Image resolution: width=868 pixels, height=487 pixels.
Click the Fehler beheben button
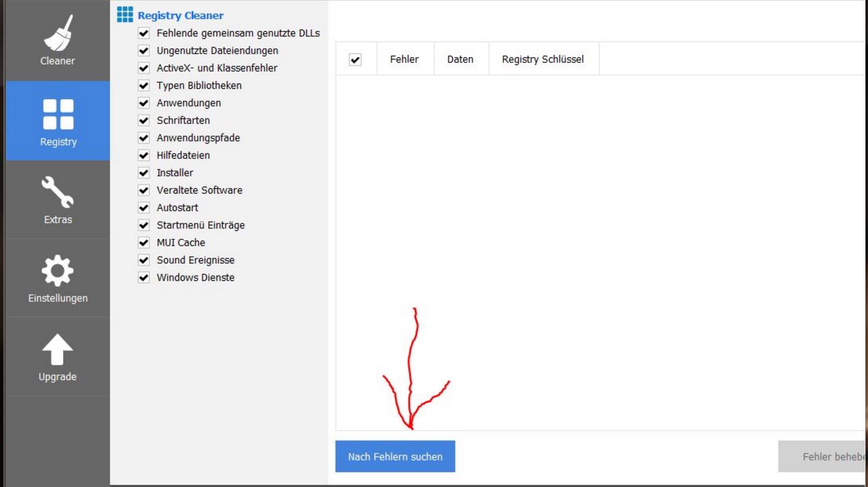coord(823,457)
